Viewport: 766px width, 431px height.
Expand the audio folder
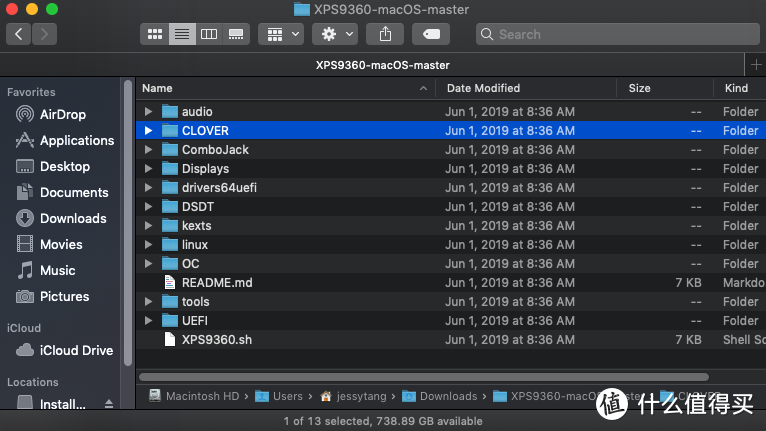pos(148,111)
